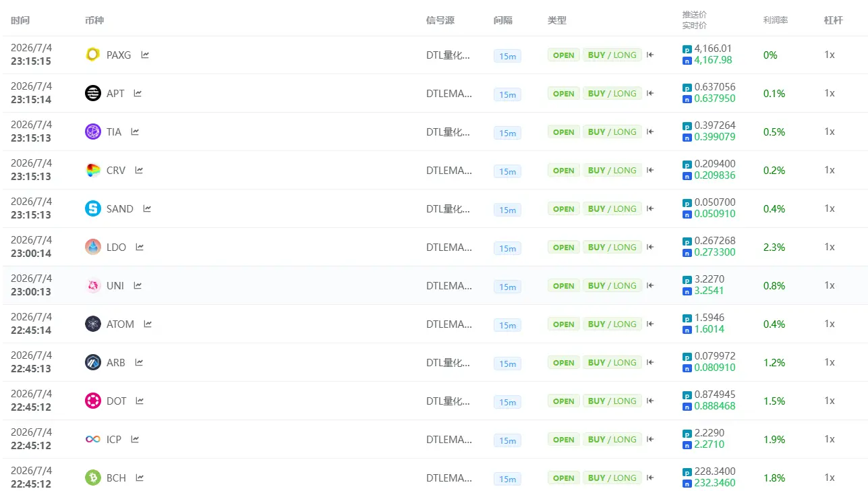
Task: Sort by the 币种 column header
Action: tap(94, 20)
